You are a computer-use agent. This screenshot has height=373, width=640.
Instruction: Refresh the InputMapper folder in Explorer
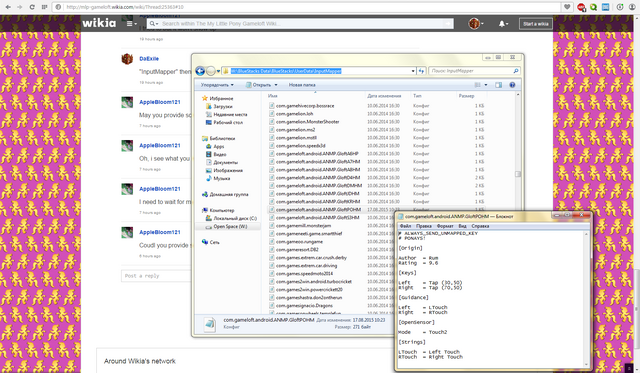pos(421,71)
